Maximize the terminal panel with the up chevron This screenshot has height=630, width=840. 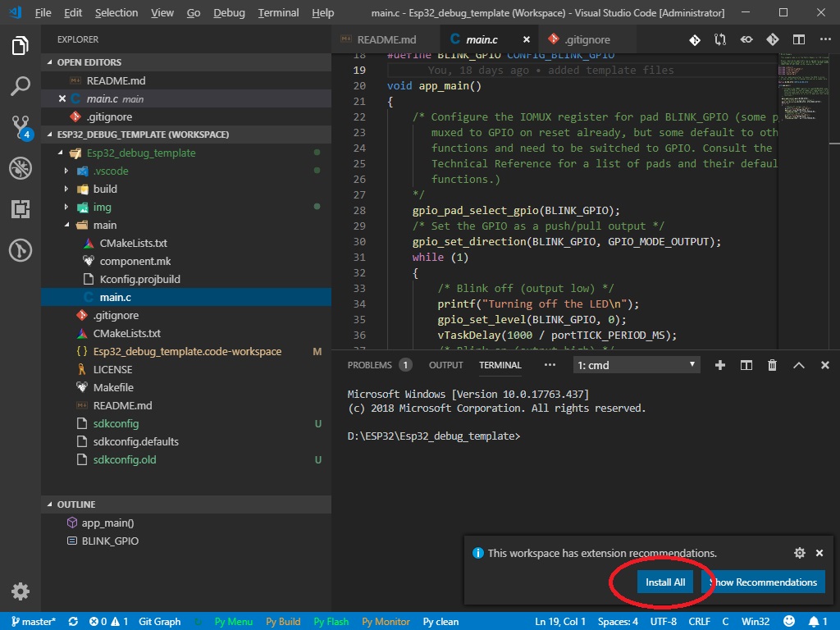click(799, 365)
